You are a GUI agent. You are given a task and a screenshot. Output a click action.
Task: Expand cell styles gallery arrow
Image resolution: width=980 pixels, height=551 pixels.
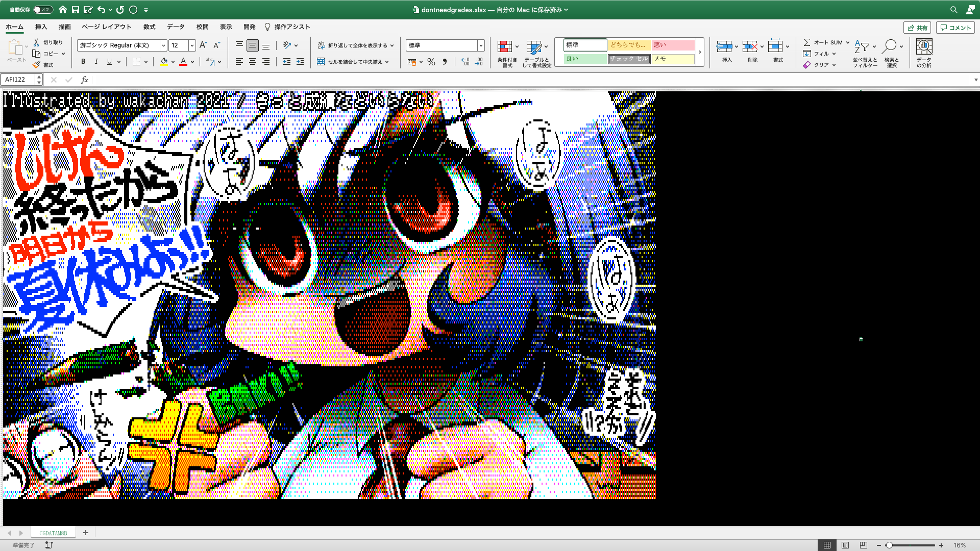tap(700, 52)
